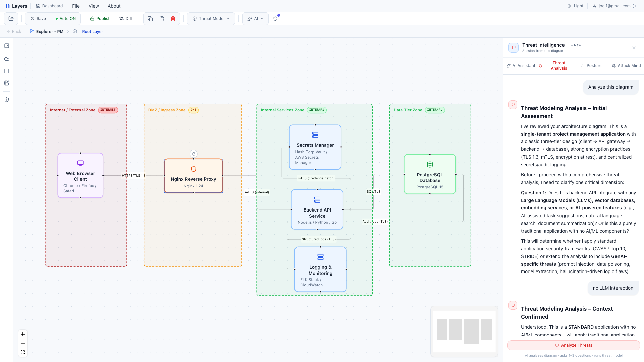Viewport: 644px width, 362px height.
Task: Click the Secrets Manager server icon
Action: (315, 135)
